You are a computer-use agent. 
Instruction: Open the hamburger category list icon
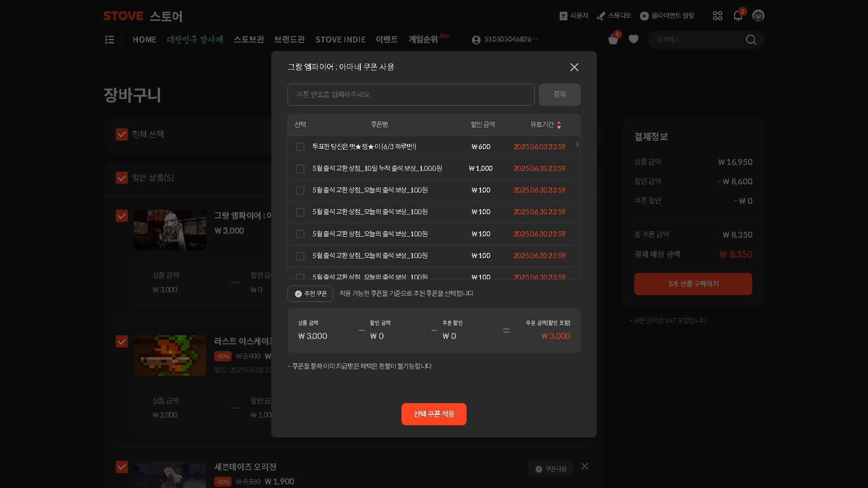point(109,40)
